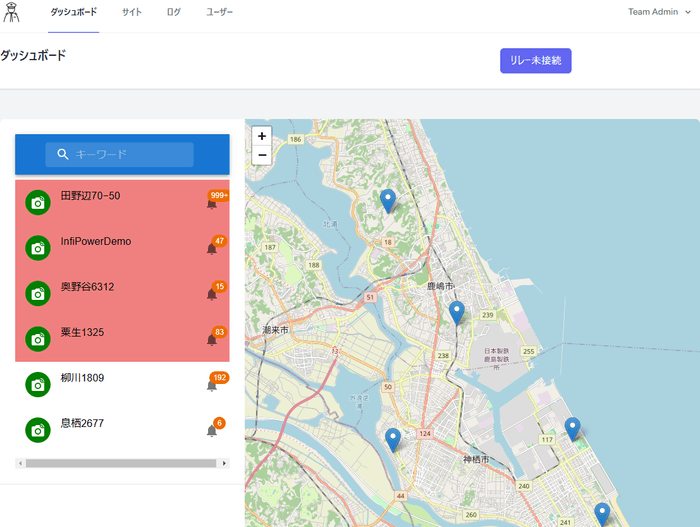The width and height of the screenshot is (700, 527).
Task: Click the scrollbar's right arrow in site list
Action: (x=224, y=463)
